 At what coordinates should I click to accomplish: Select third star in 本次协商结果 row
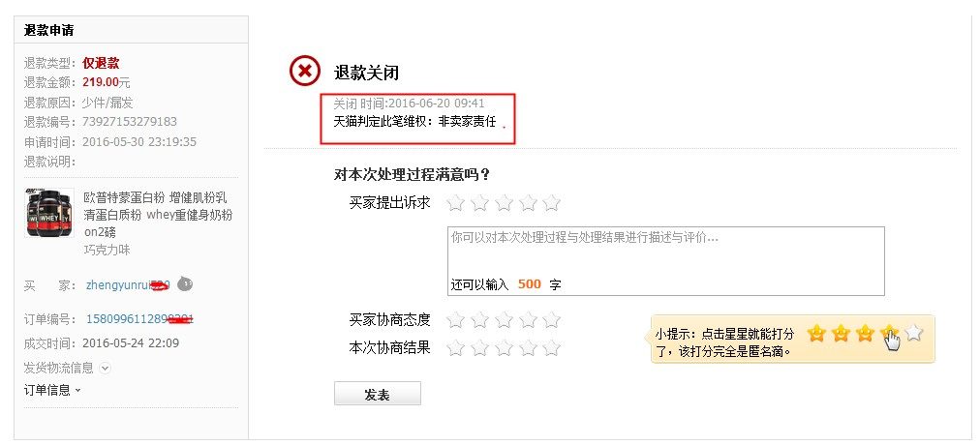point(504,347)
